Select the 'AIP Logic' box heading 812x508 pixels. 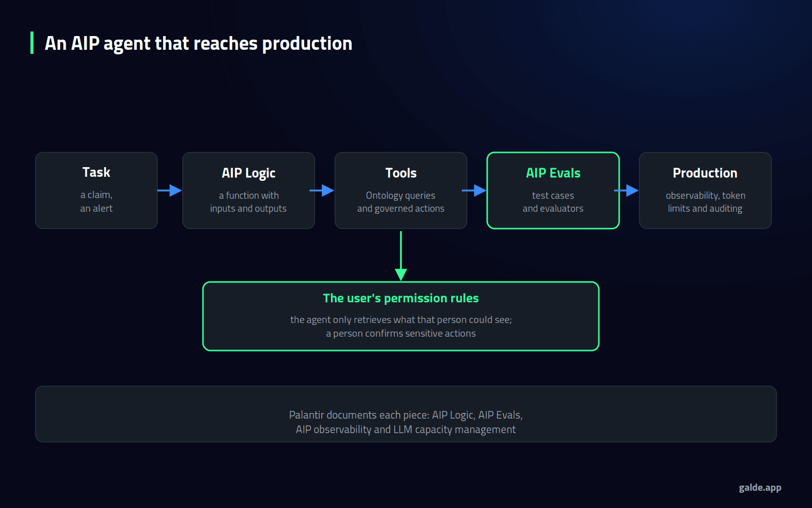pos(249,173)
